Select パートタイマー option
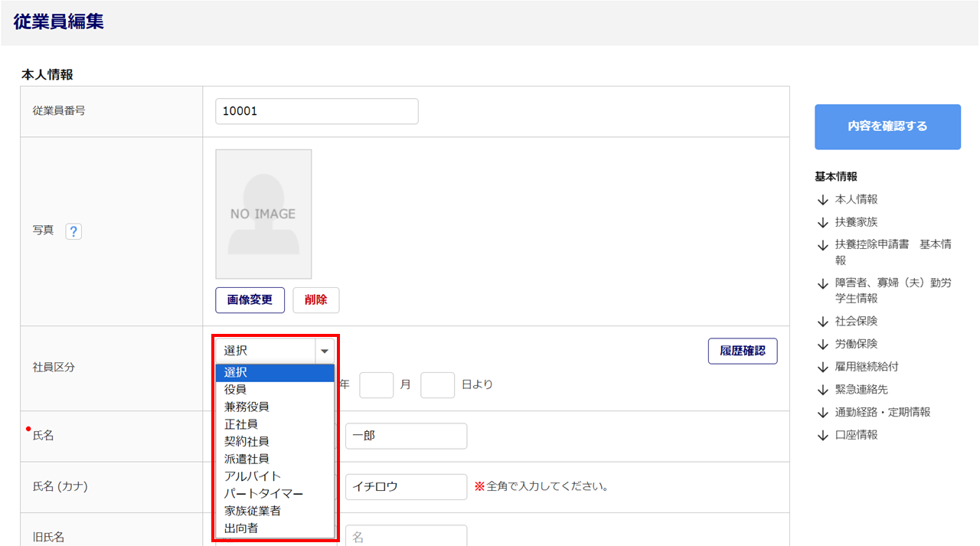This screenshot has width=980, height=546. click(263, 494)
